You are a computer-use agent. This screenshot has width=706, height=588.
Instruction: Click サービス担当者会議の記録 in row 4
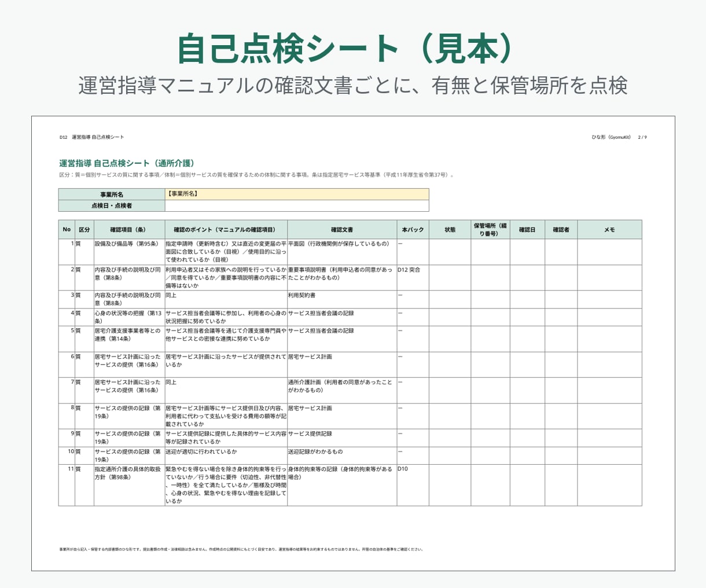tap(341, 317)
